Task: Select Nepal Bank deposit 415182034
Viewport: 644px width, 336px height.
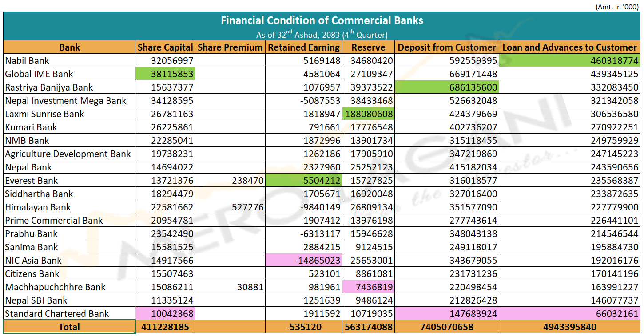Action: (447, 167)
